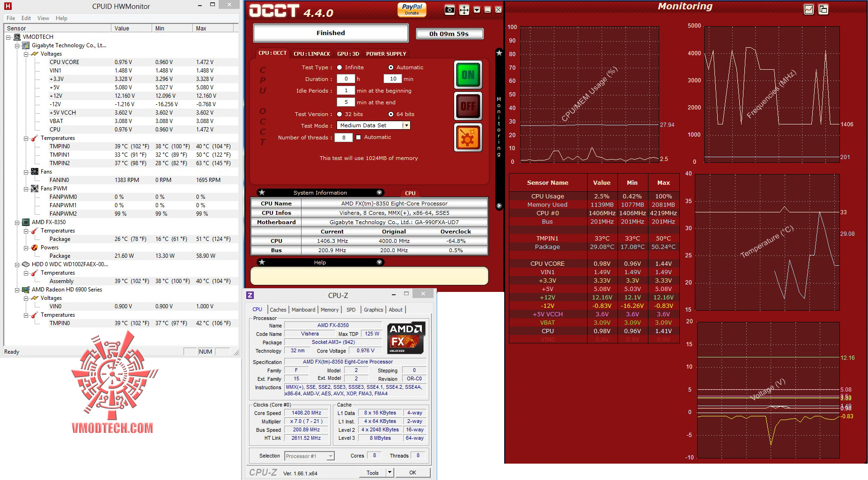
Task: Click the OK button in CPU-Z
Action: tap(412, 473)
